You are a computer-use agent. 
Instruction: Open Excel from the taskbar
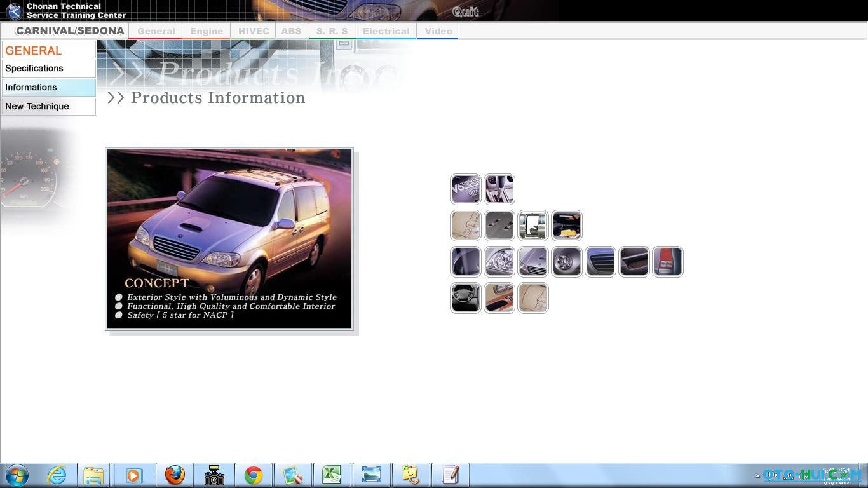[331, 475]
